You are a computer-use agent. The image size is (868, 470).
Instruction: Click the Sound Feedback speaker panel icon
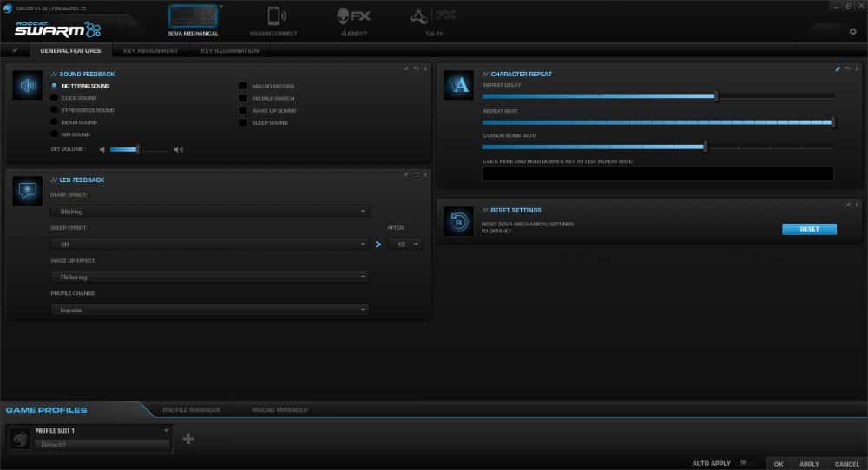click(28, 85)
